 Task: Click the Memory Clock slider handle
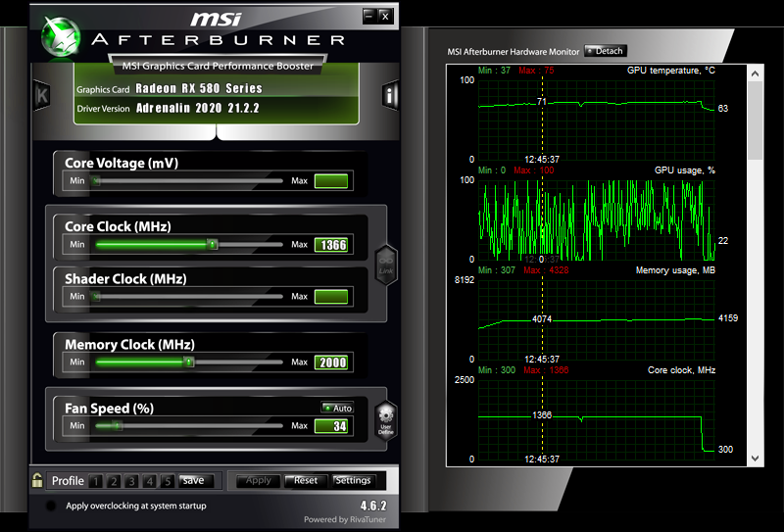[x=188, y=362]
